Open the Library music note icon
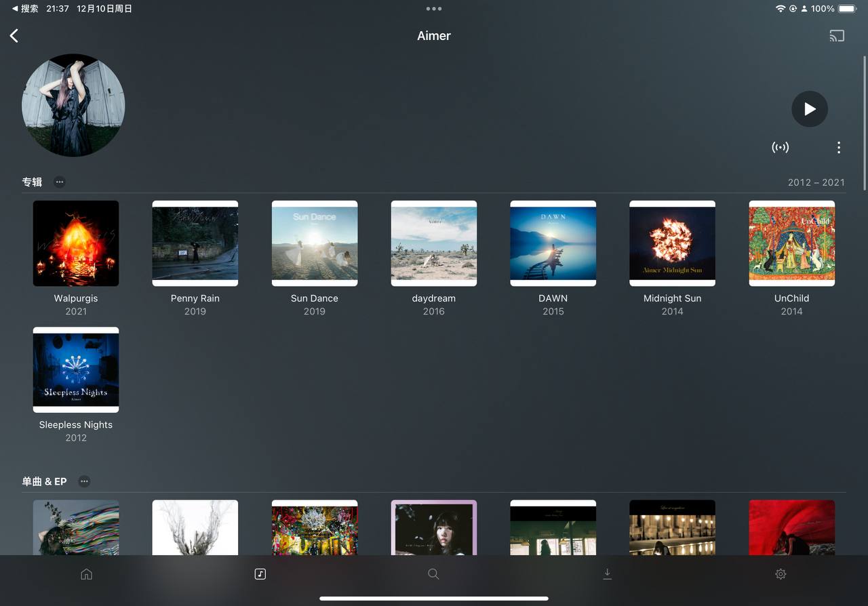The height and width of the screenshot is (606, 868). 260,573
